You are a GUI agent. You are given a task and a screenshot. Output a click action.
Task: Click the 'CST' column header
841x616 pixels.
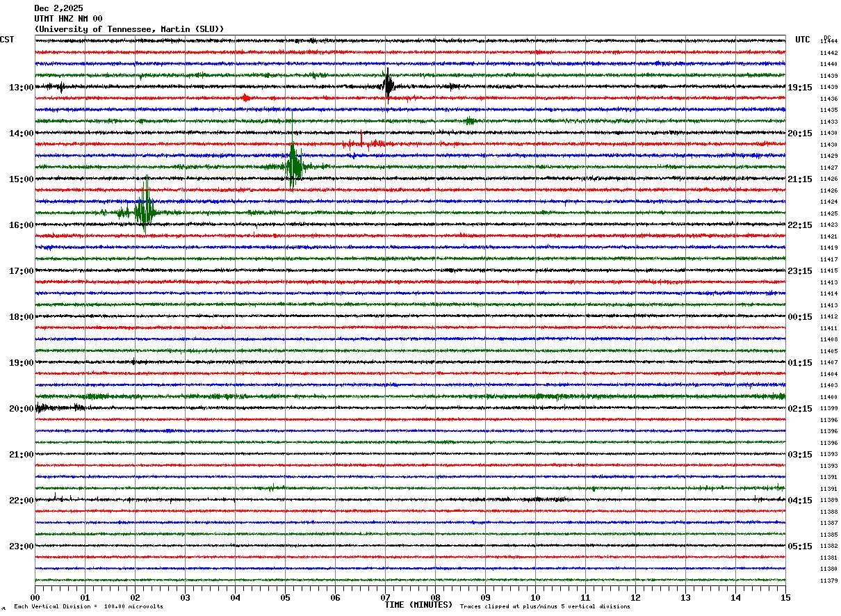pyautogui.click(x=7, y=40)
